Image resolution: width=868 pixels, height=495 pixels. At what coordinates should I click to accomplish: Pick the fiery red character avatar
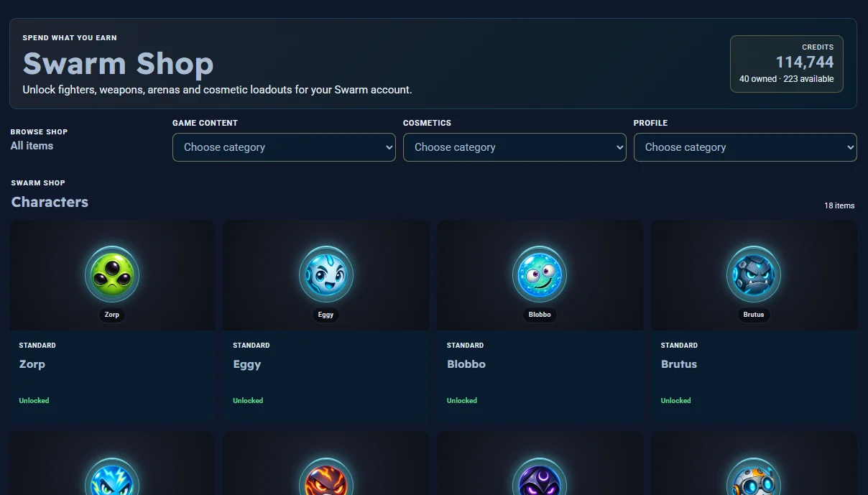coord(326,476)
